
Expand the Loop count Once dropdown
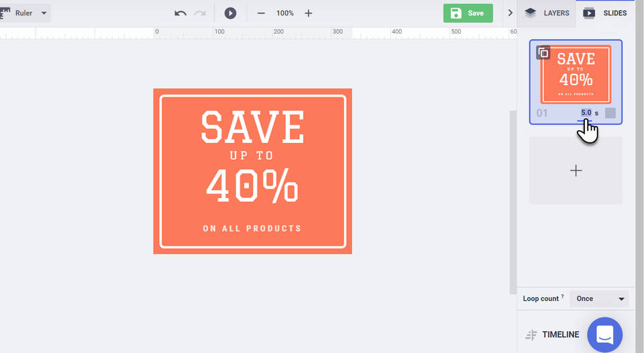tap(599, 299)
